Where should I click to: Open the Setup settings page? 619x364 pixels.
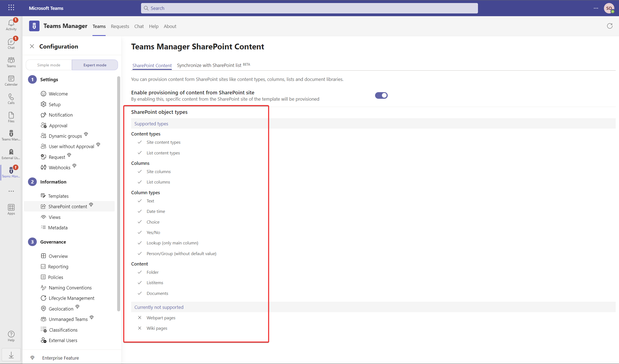(x=51, y=105)
